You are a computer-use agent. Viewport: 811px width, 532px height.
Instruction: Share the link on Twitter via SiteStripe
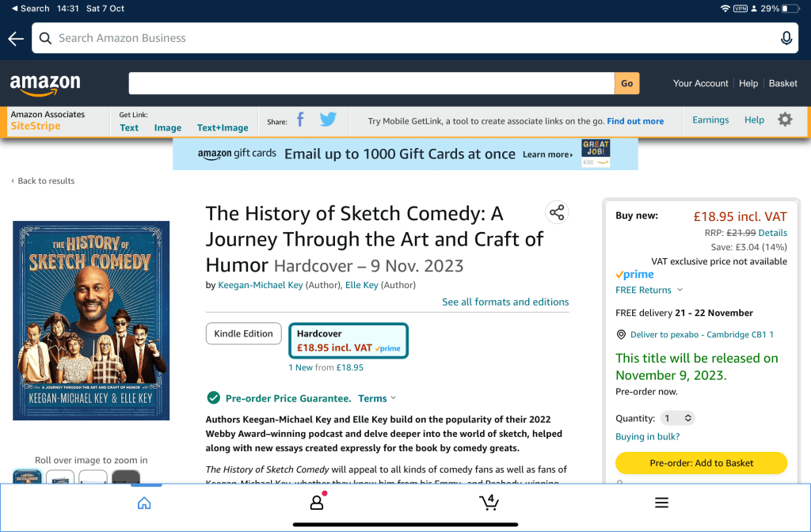pos(328,120)
